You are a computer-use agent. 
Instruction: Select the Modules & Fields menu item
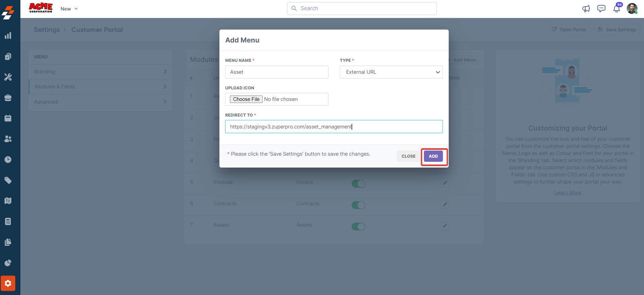point(101,87)
